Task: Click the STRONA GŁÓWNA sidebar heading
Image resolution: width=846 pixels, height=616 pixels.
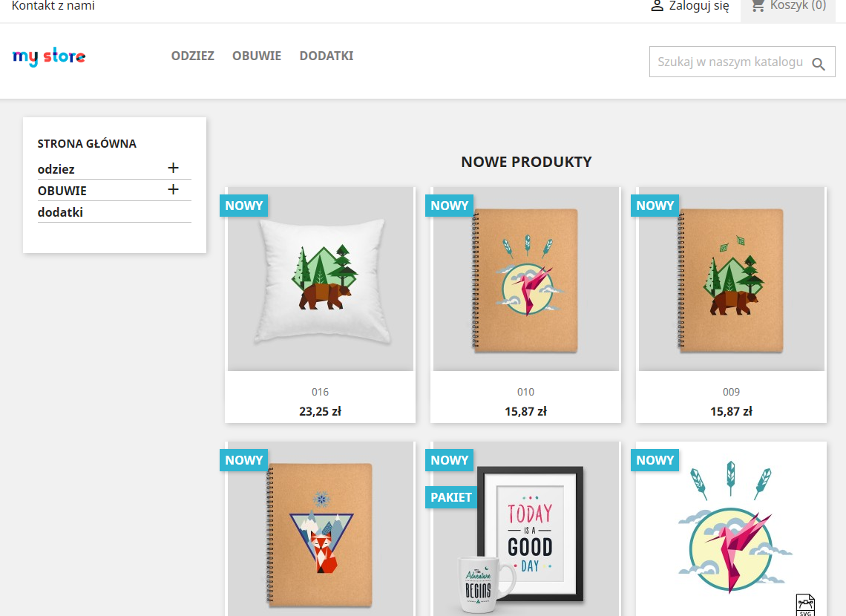Action: [x=87, y=143]
